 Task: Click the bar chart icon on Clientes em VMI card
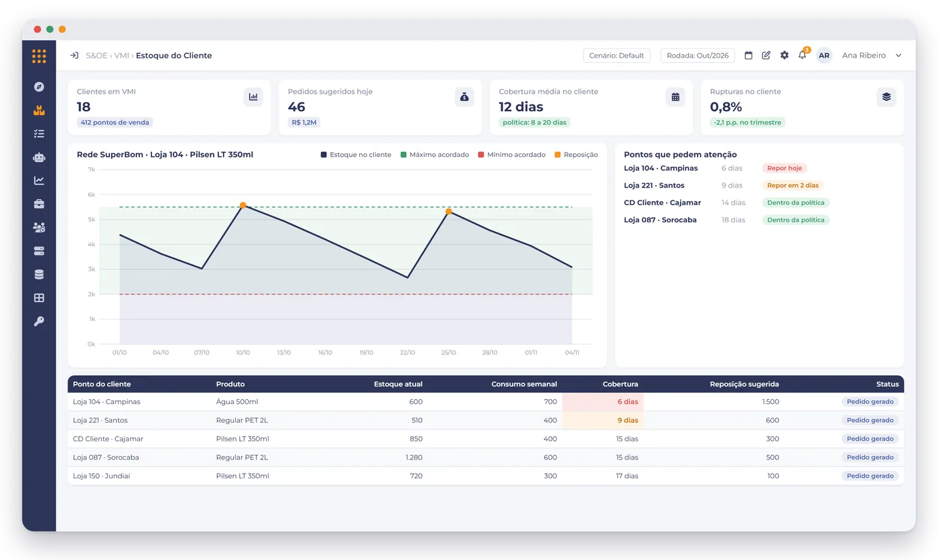pyautogui.click(x=253, y=97)
